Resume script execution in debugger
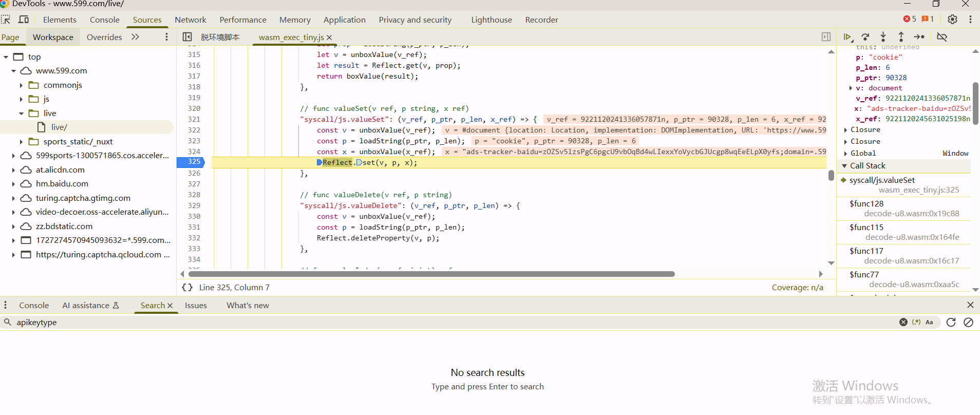This screenshot has height=415, width=980. click(x=847, y=37)
